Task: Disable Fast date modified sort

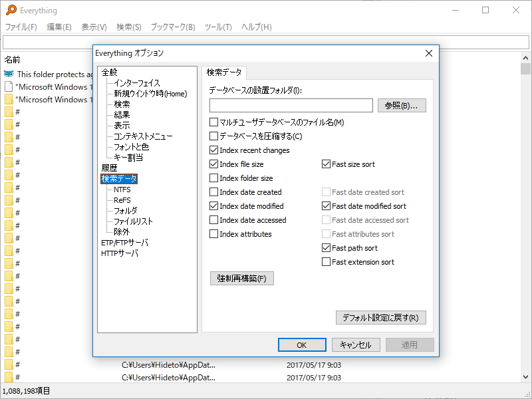Action: pyautogui.click(x=326, y=206)
